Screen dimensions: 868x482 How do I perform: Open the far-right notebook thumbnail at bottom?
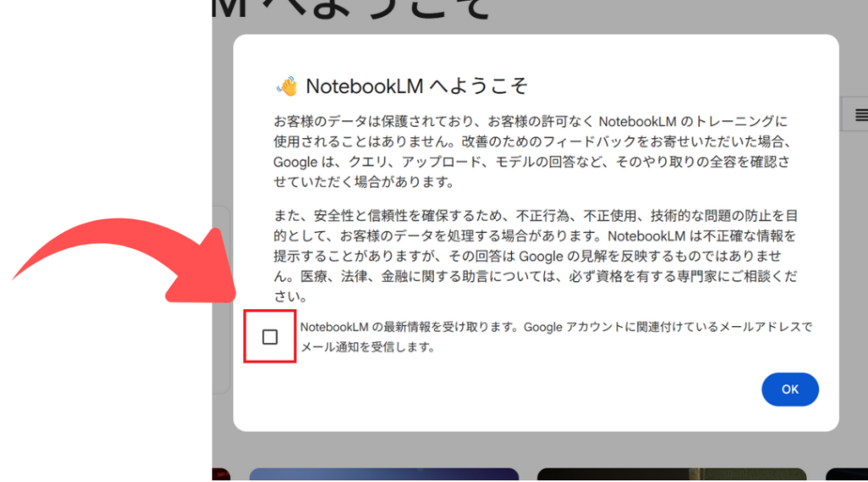(846, 474)
